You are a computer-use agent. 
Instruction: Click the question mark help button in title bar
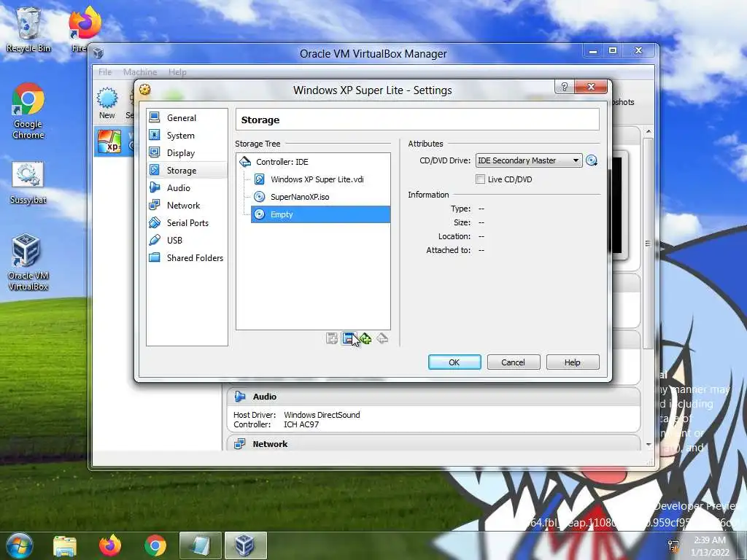pyautogui.click(x=565, y=87)
